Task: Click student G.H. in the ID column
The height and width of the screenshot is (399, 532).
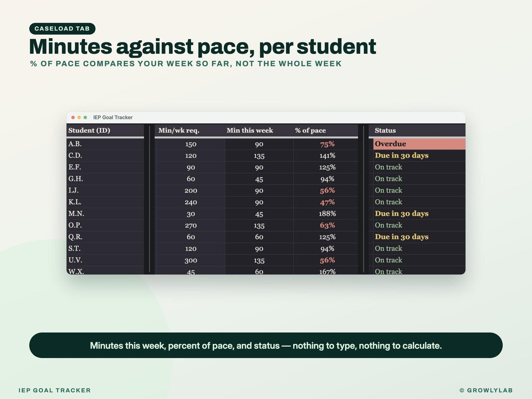Action: click(105, 179)
